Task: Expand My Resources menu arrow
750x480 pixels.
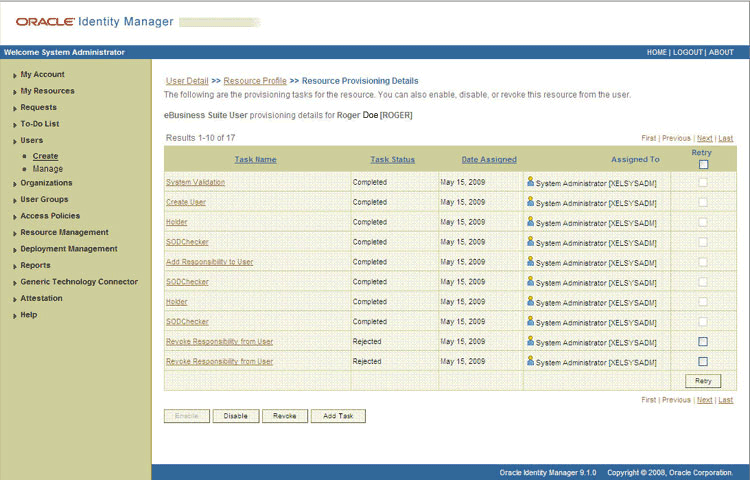Action: point(15,92)
